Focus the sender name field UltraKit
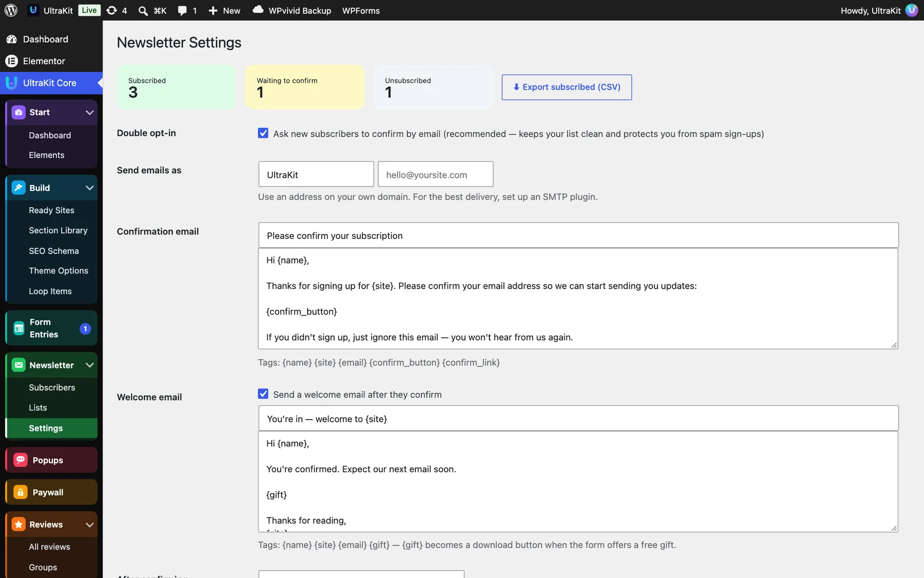Screen dimensions: 924x578 [x=316, y=174]
